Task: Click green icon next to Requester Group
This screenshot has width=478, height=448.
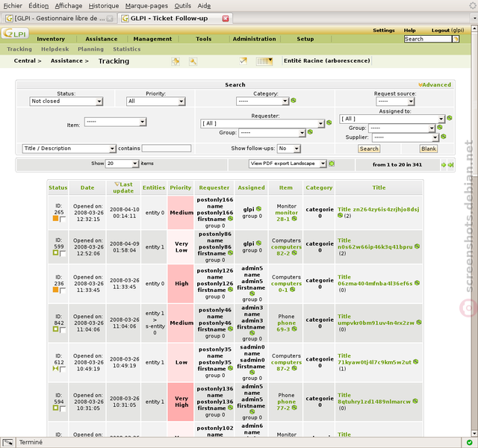Action: point(310,132)
